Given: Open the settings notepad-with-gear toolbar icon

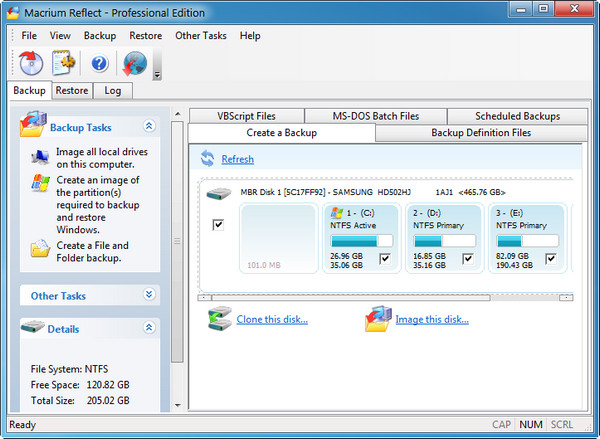Looking at the screenshot, I should [65, 63].
